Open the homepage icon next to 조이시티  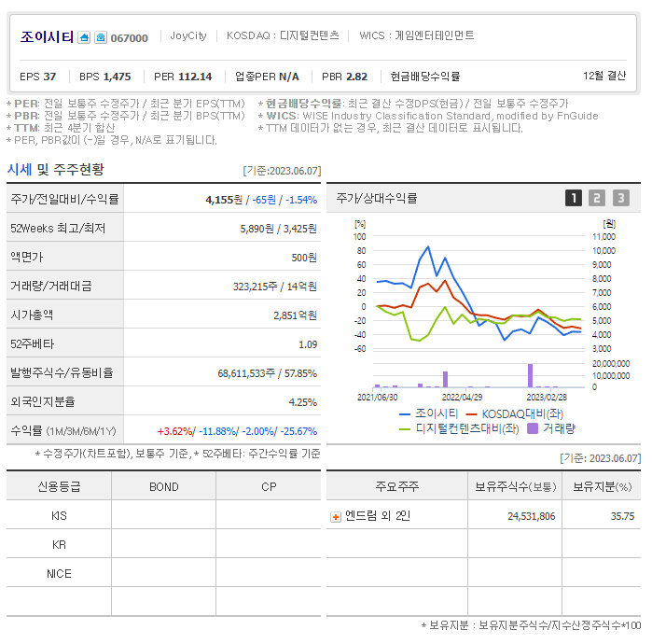coord(84,37)
